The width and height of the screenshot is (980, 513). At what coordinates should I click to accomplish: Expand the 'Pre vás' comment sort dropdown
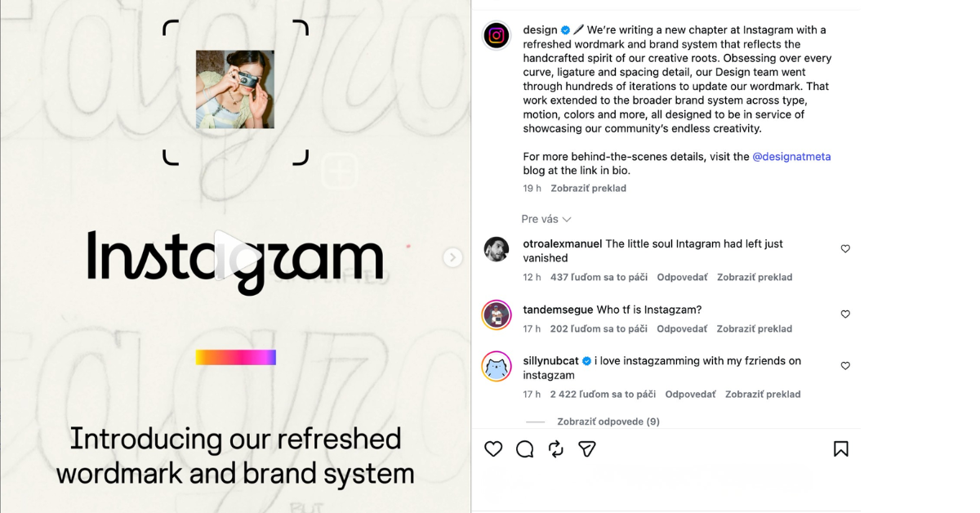pos(546,219)
